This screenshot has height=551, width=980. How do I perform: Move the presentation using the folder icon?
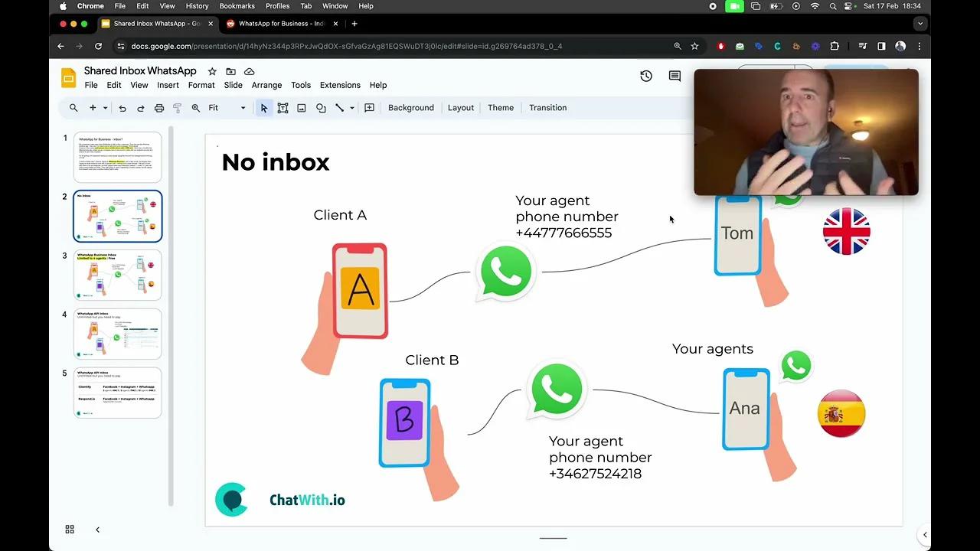(230, 71)
